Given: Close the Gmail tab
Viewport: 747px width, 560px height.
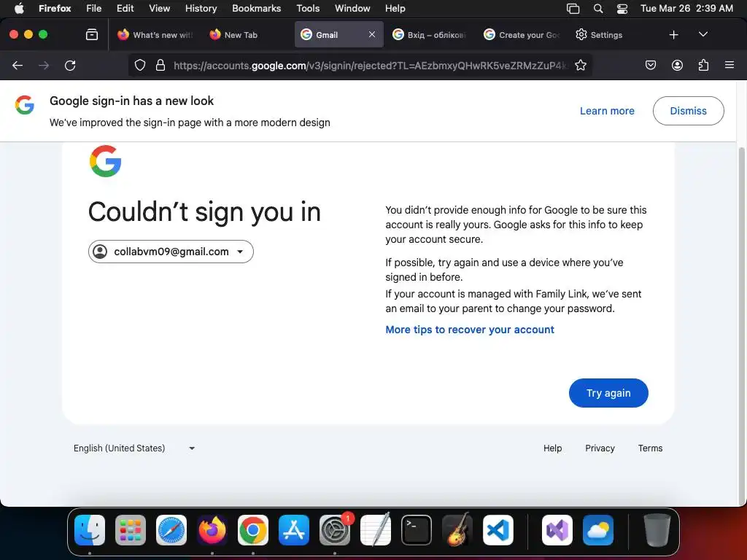Looking at the screenshot, I should click(x=372, y=34).
